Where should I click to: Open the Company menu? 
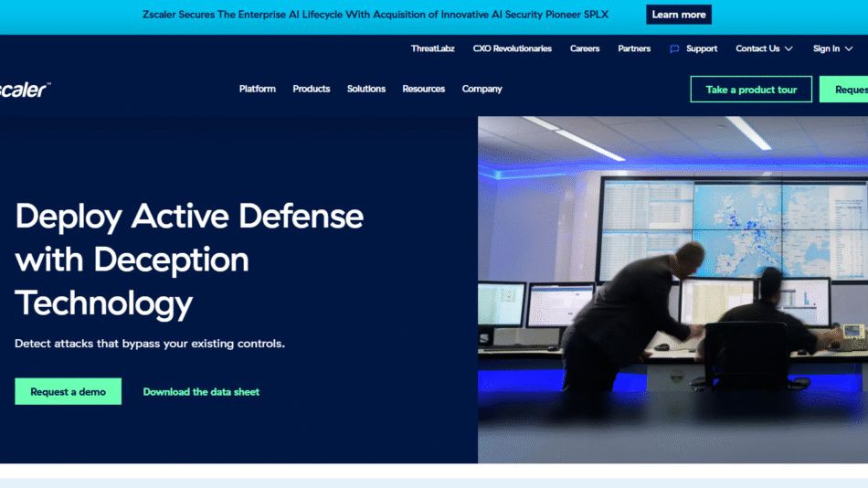482,89
